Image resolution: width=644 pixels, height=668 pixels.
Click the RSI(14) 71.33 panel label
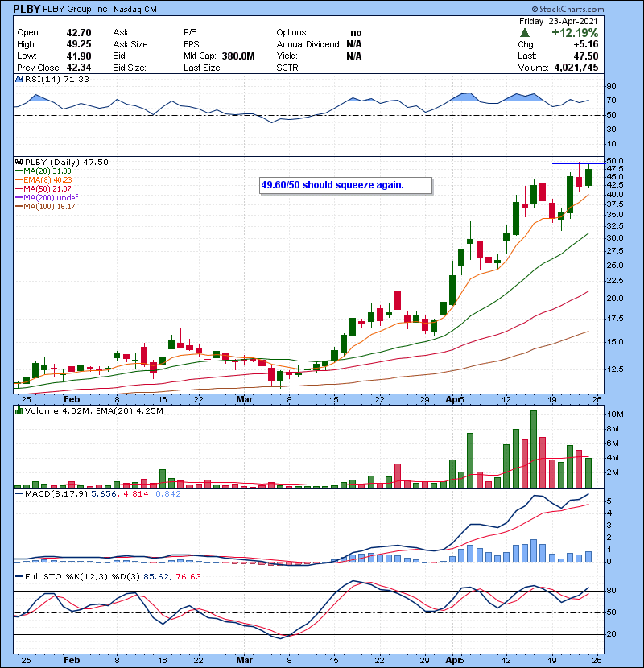click(x=57, y=79)
